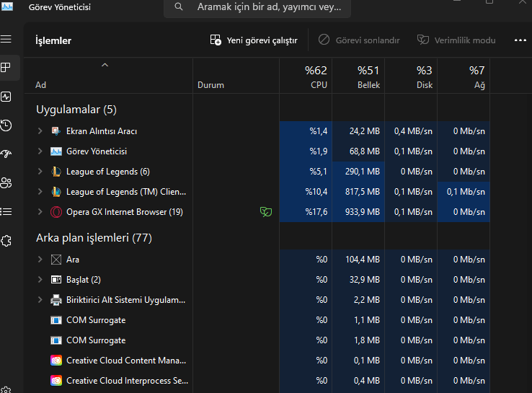532x393 pixels.
Task: Sort processes by the CPU column
Action: (x=306, y=76)
